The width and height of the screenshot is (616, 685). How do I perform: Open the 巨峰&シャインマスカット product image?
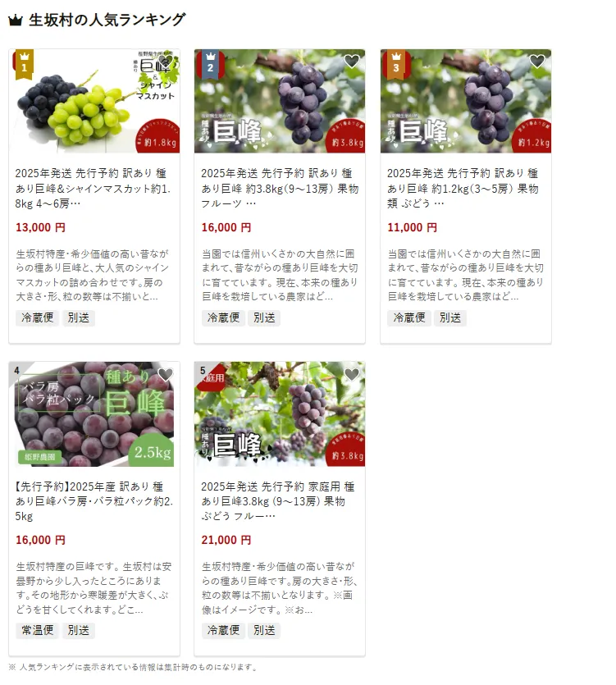(x=94, y=101)
